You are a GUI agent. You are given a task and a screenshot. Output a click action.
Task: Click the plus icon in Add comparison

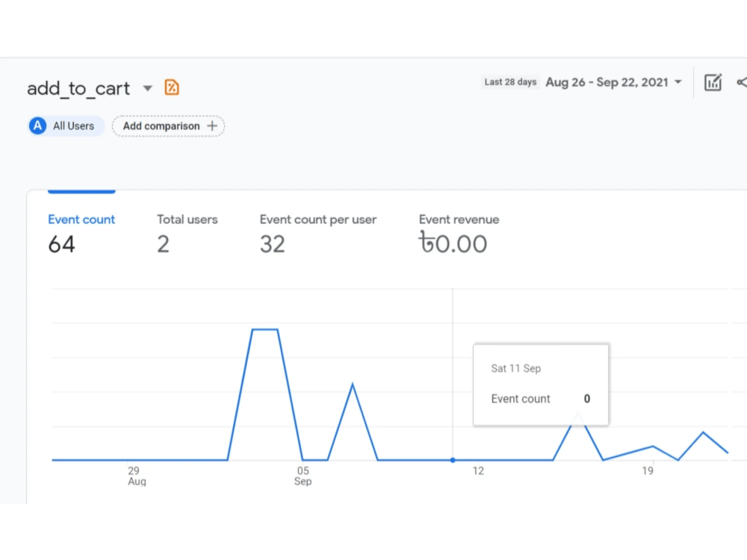(212, 126)
